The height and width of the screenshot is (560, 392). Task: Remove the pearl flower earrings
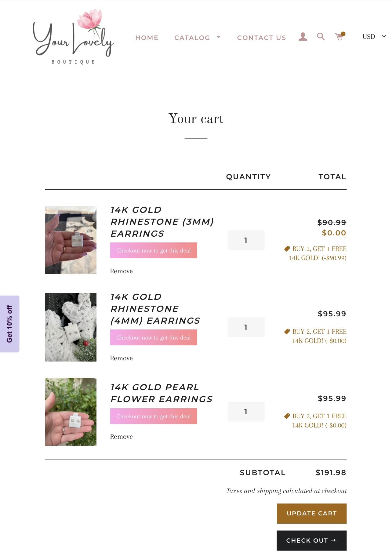tap(121, 437)
